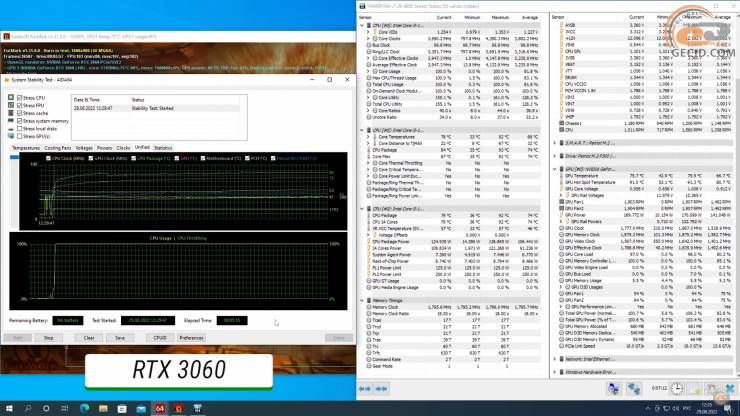Select the Stability Test Started log row
The width and height of the screenshot is (740, 416).
tap(156, 108)
